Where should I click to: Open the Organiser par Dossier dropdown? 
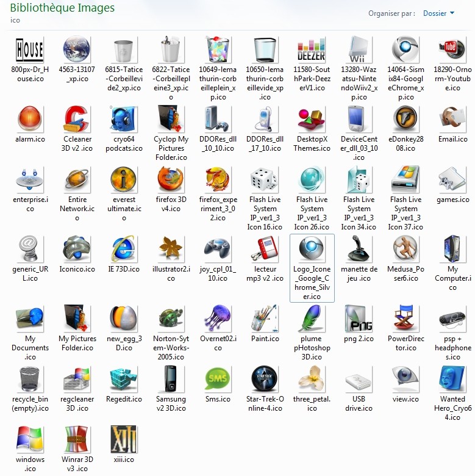(438, 13)
